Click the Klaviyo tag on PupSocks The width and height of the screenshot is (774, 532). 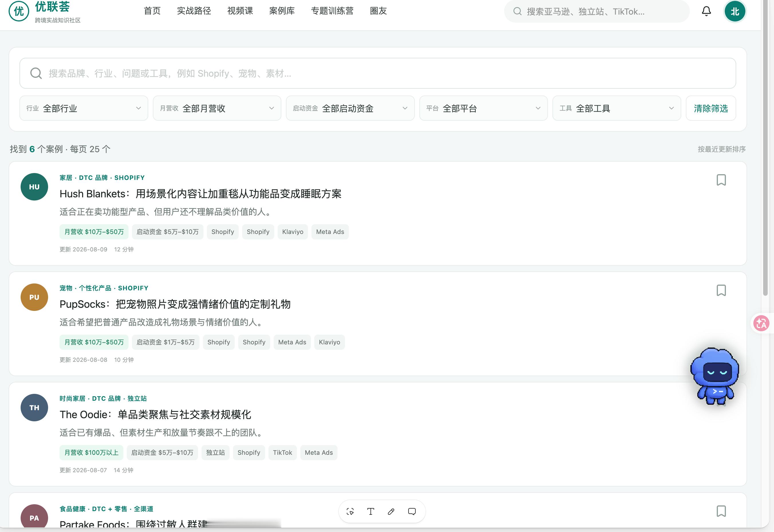pos(329,342)
